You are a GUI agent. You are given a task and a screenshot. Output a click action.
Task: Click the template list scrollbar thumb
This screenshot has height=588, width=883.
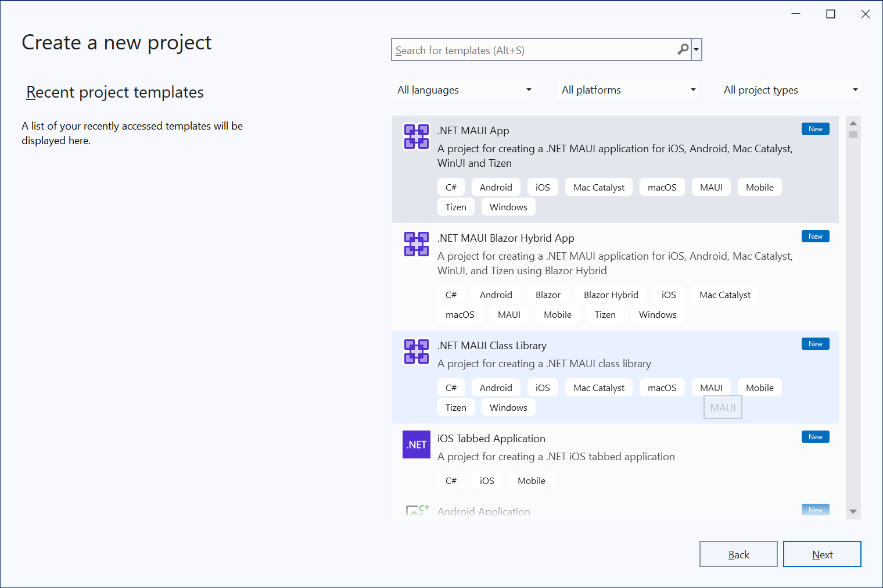[x=853, y=134]
